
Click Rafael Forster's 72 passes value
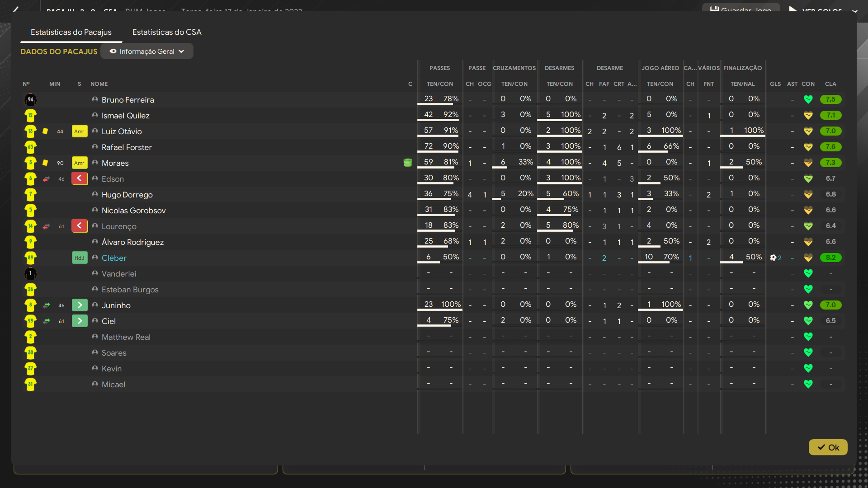click(x=429, y=146)
